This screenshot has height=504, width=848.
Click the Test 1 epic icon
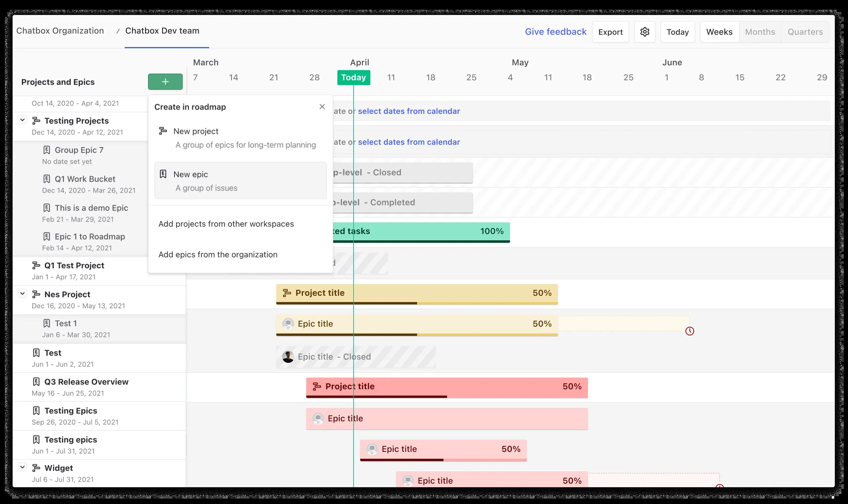46,323
